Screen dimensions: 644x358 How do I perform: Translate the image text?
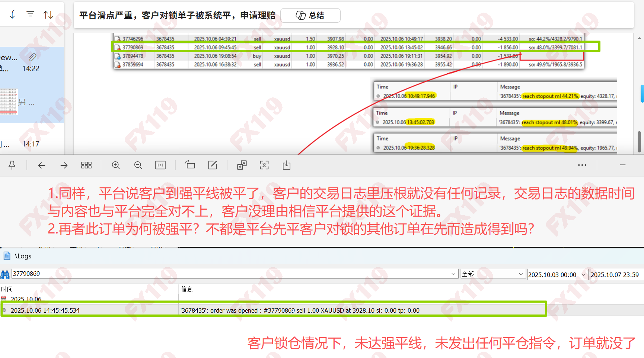click(242, 165)
